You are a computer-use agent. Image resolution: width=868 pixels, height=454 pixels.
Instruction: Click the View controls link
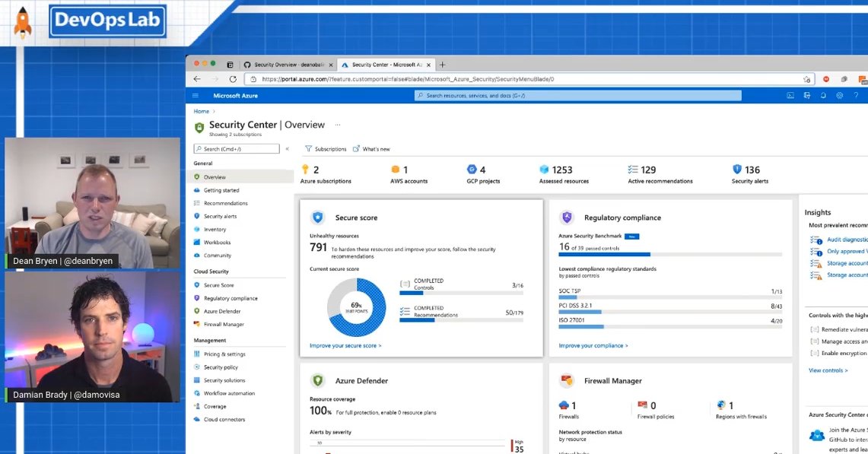[828, 370]
